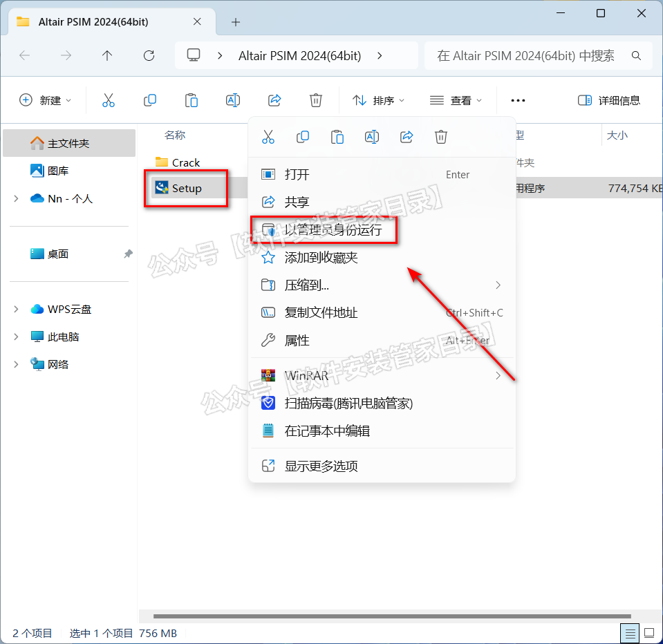
Task: Expand the 网络 tree node
Action: pyautogui.click(x=16, y=364)
